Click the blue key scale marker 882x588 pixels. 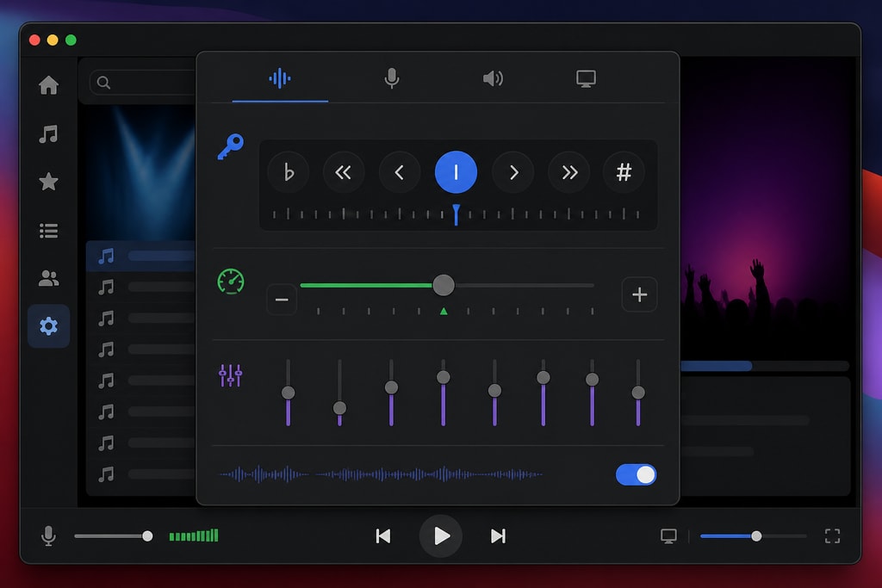(x=457, y=214)
